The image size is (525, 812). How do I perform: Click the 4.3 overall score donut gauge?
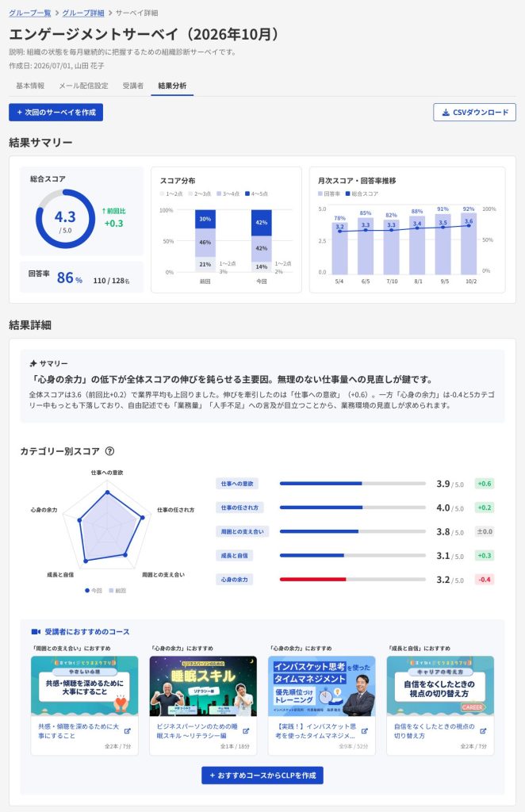(x=65, y=219)
